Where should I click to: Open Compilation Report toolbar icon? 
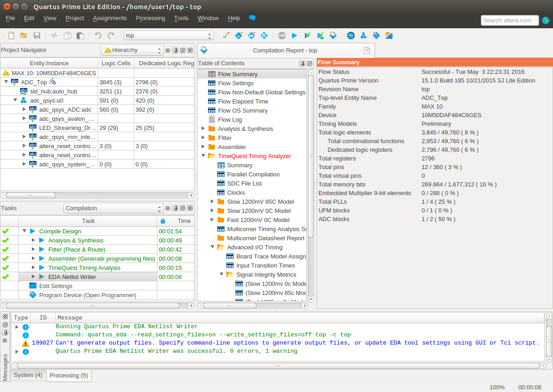tap(334, 36)
